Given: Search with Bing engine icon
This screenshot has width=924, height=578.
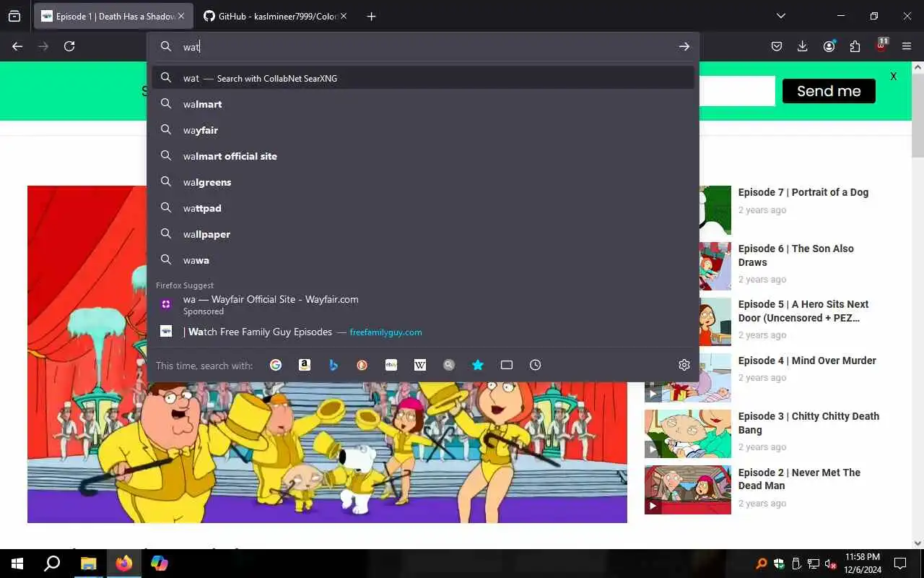Looking at the screenshot, I should 334,365.
